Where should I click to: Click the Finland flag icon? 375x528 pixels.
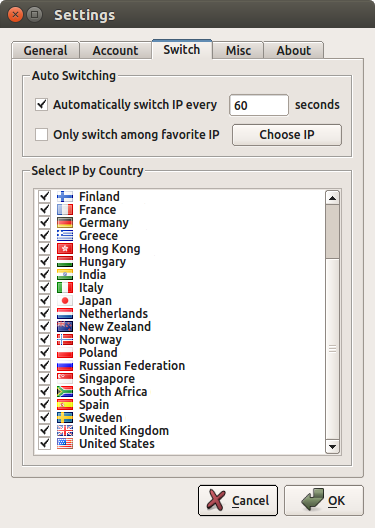pyautogui.click(x=65, y=197)
